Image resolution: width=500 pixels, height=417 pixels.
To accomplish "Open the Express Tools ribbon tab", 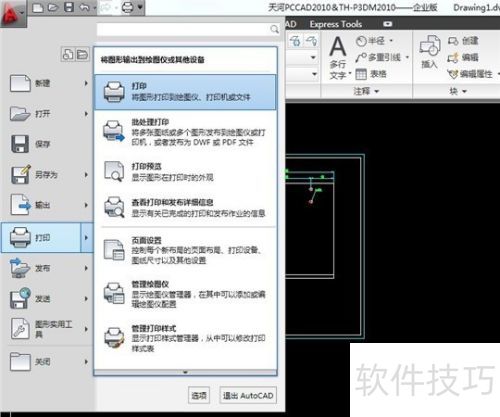I will pos(336,24).
